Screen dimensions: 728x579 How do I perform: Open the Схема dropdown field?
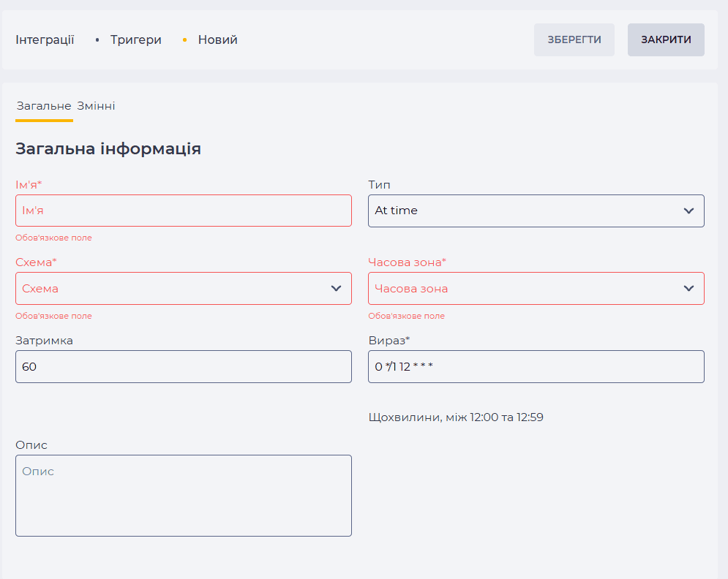click(x=184, y=289)
